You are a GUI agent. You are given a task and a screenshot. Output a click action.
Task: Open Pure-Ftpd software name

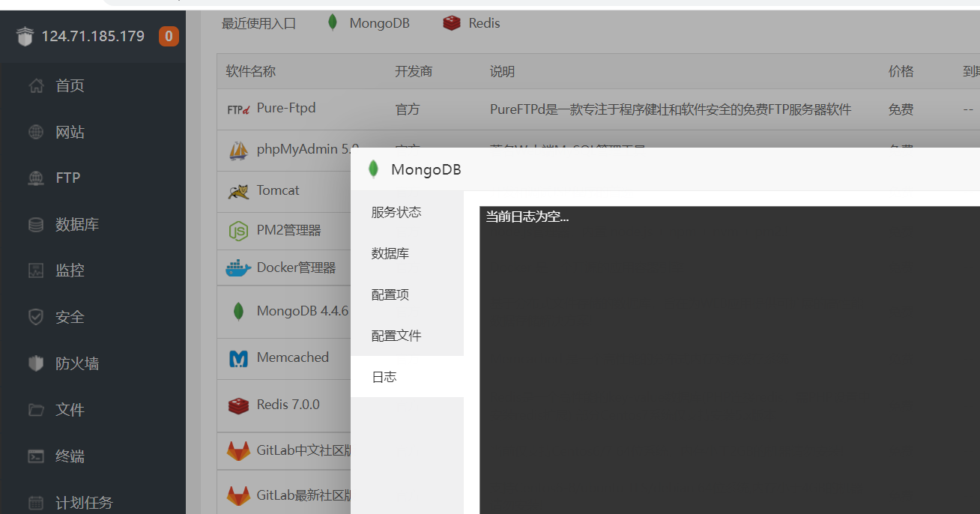coord(286,108)
